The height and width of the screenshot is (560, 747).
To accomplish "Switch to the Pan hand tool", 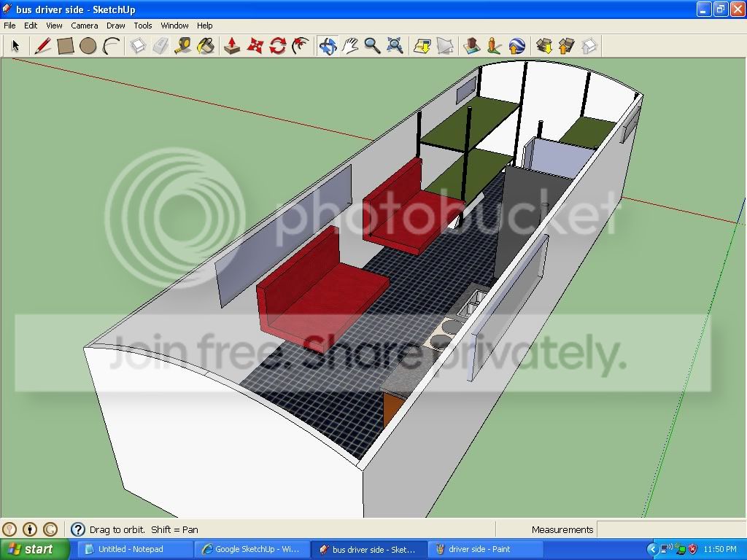I will 350,46.
